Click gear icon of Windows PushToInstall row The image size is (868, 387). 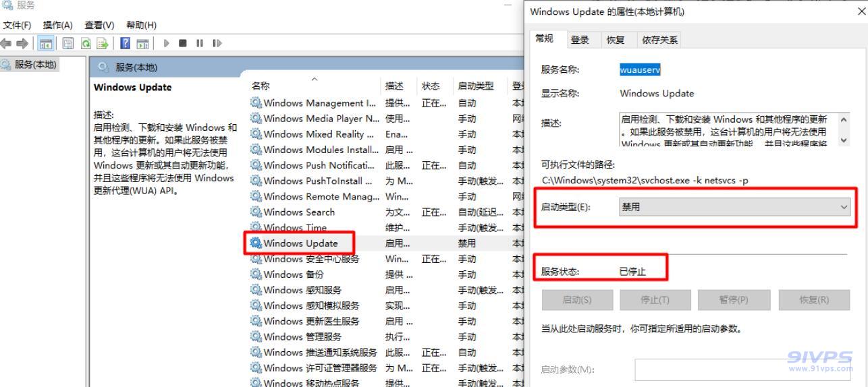pyautogui.click(x=256, y=181)
